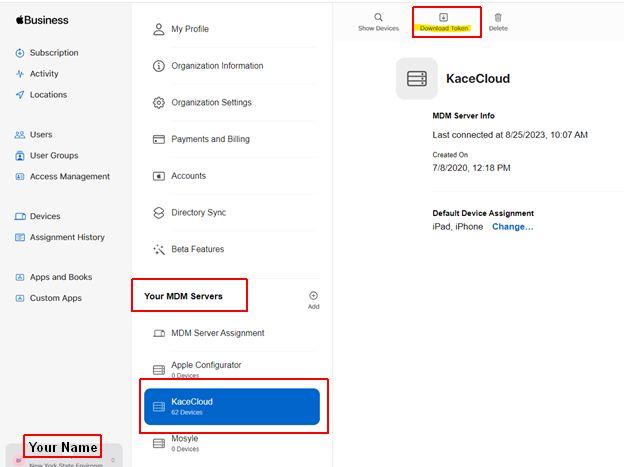Click the Delete trash icon
This screenshot has height=467, width=624.
[x=498, y=17]
